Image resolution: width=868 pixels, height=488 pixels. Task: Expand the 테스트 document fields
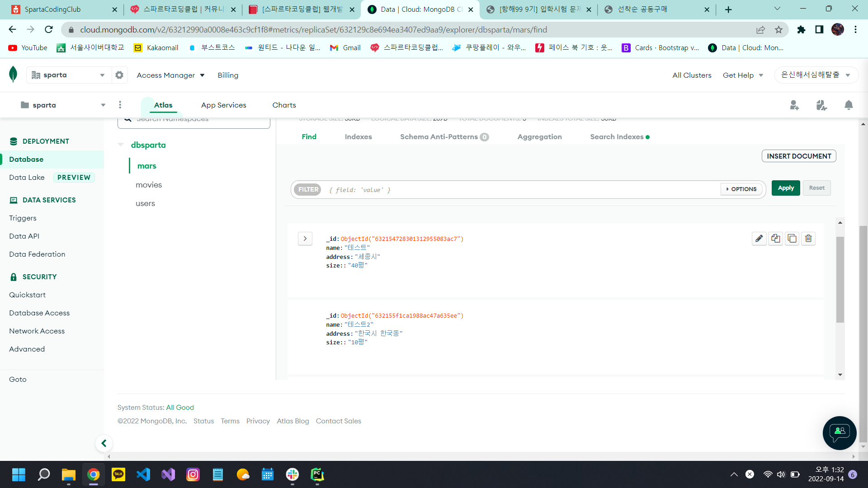coord(305,239)
